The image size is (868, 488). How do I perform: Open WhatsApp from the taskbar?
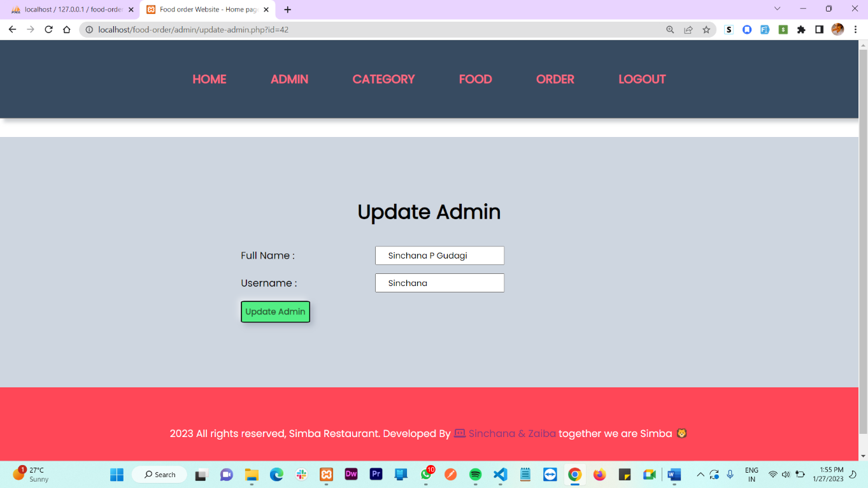[425, 474]
